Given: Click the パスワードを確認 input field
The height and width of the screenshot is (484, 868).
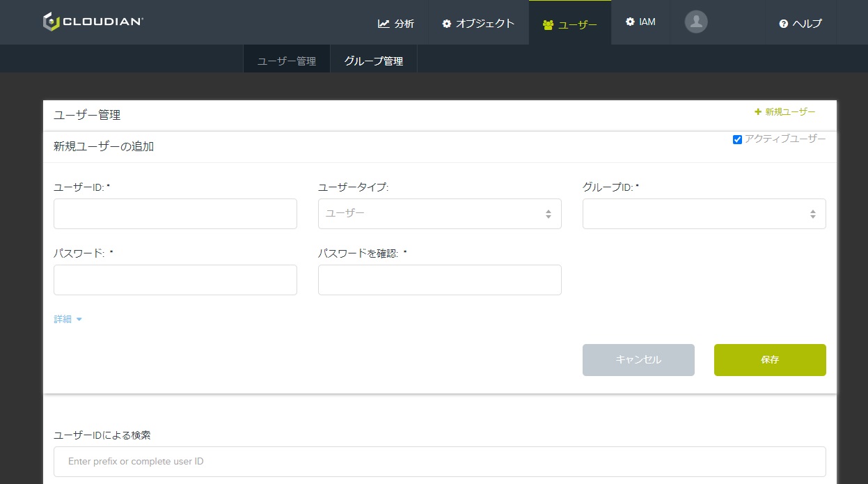Looking at the screenshot, I should click(439, 280).
